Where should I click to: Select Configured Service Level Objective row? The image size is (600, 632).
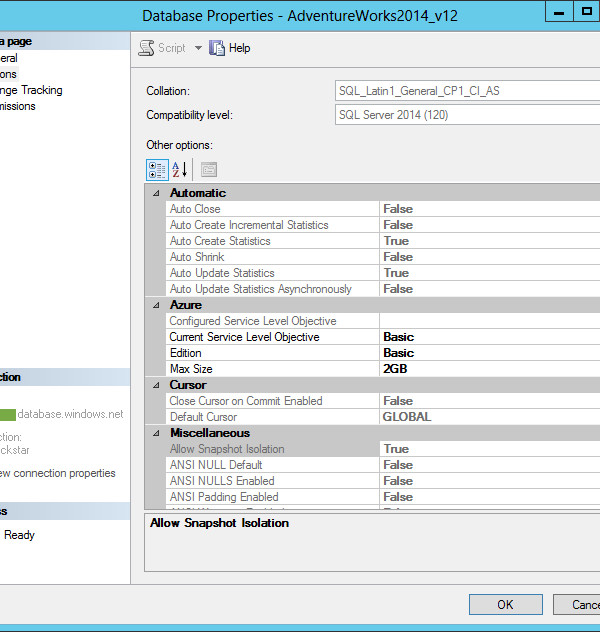(x=383, y=321)
